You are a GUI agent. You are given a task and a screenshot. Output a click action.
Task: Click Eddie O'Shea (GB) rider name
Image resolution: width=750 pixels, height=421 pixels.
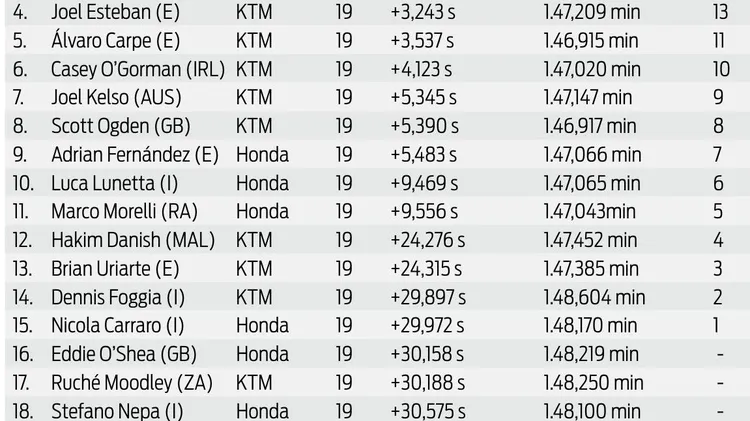click(121, 355)
